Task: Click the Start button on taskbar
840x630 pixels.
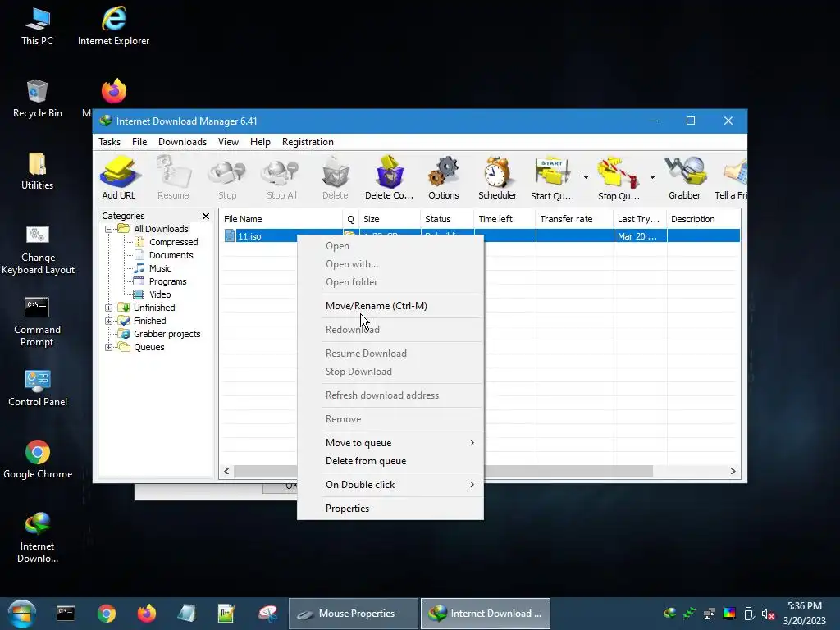Action: click(22, 614)
